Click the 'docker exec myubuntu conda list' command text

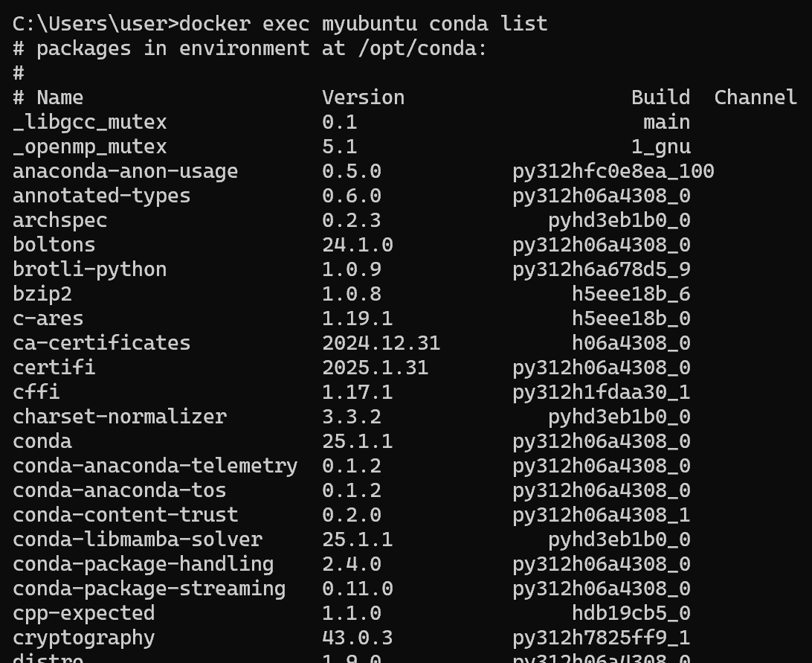[x=363, y=24]
